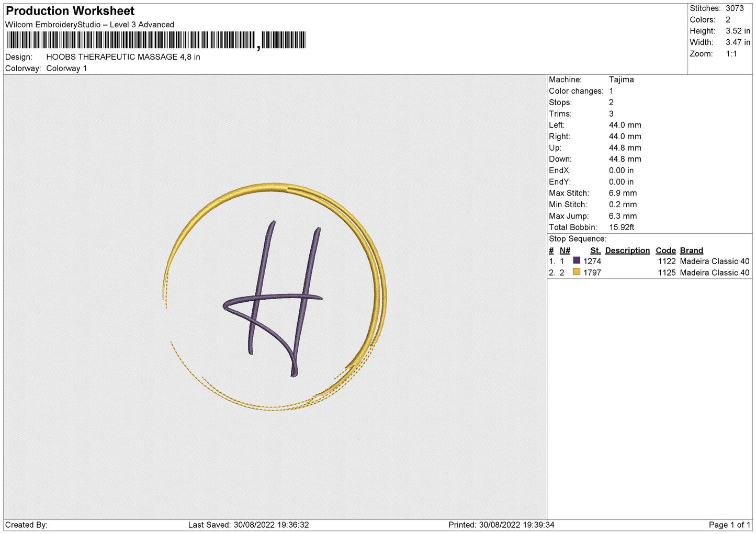
Task: Click 'Wilcom EmbroideryStudio – Level 3 Advanced' text
Action: [x=89, y=25]
